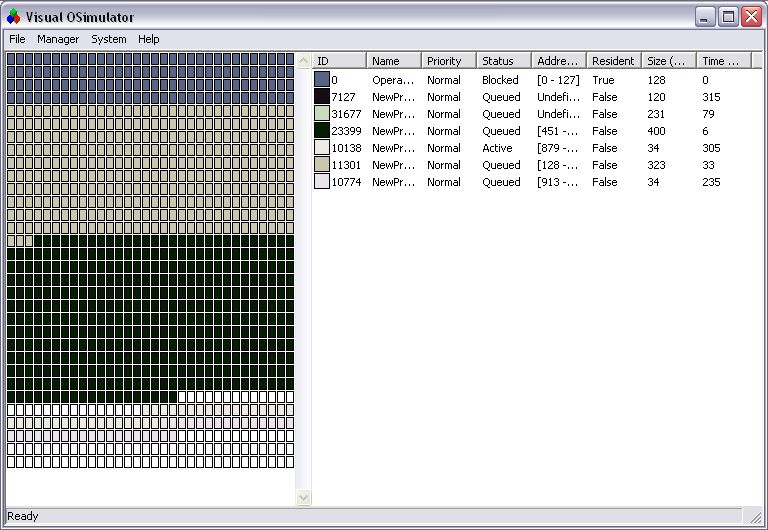Click the 'Active' status of process 10138
This screenshot has width=768, height=530.
pos(497,148)
